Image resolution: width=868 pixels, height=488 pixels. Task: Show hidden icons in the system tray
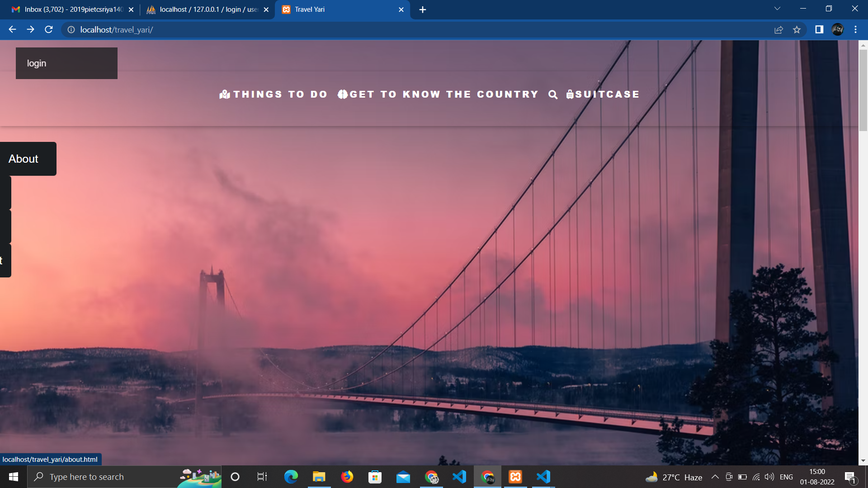[x=715, y=477]
